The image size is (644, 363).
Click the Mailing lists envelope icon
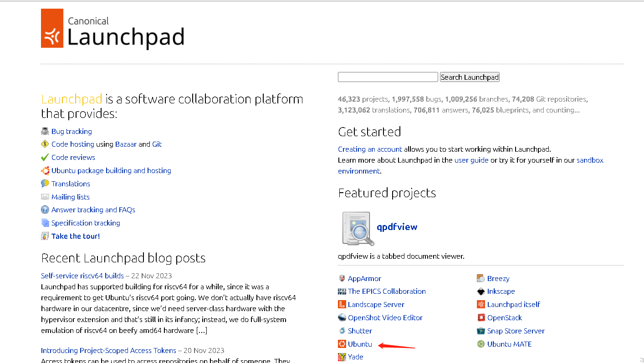[x=45, y=197]
